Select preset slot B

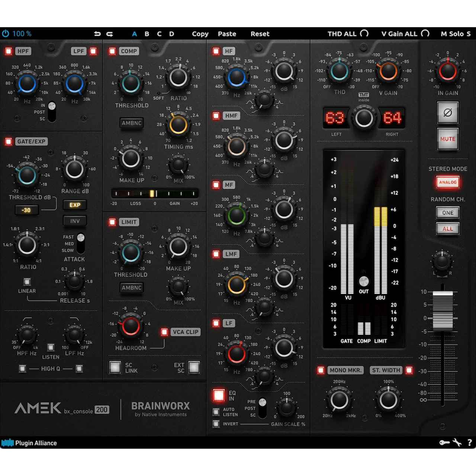[x=147, y=34]
